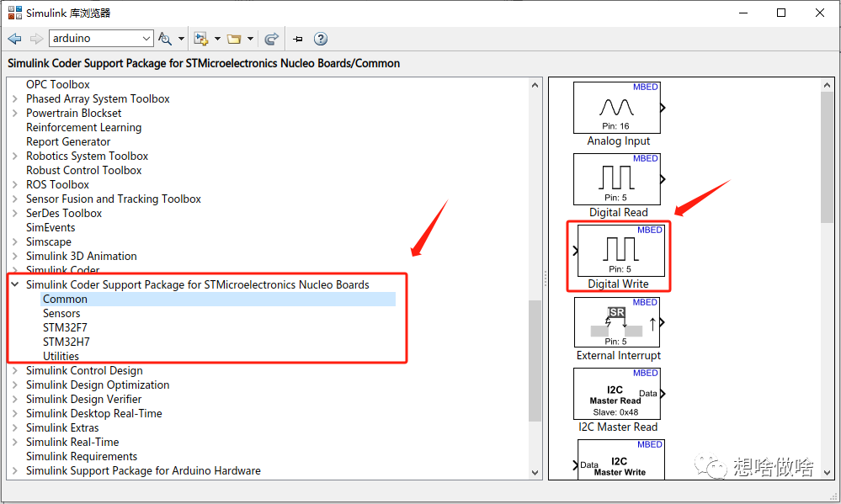Pin the library browser on top
841x504 pixels.
click(298, 39)
